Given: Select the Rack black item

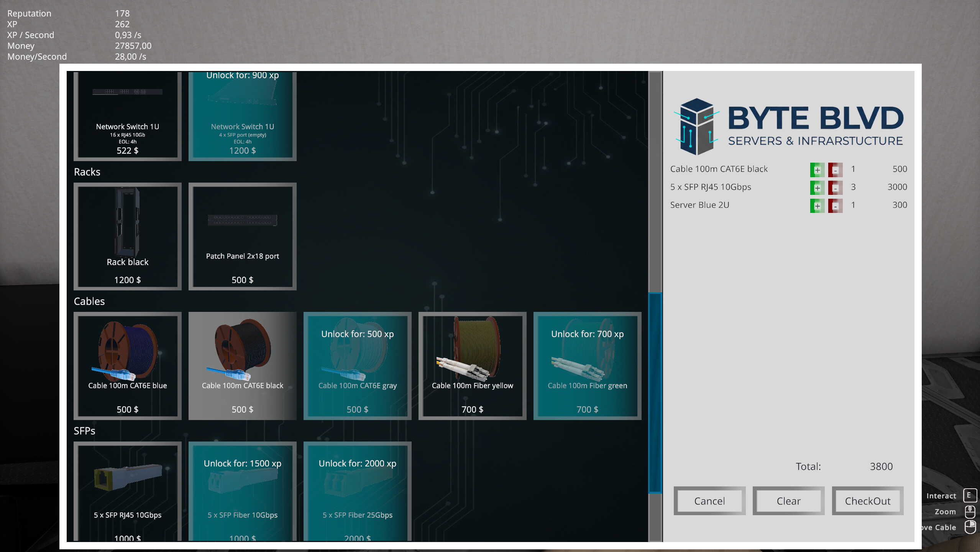Looking at the screenshot, I should pos(127,236).
